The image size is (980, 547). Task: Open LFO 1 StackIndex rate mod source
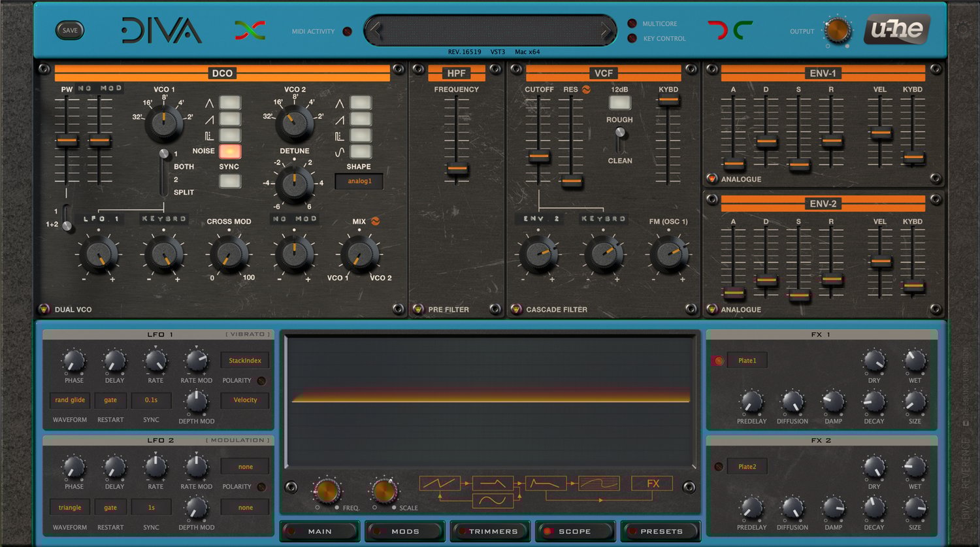[245, 360]
